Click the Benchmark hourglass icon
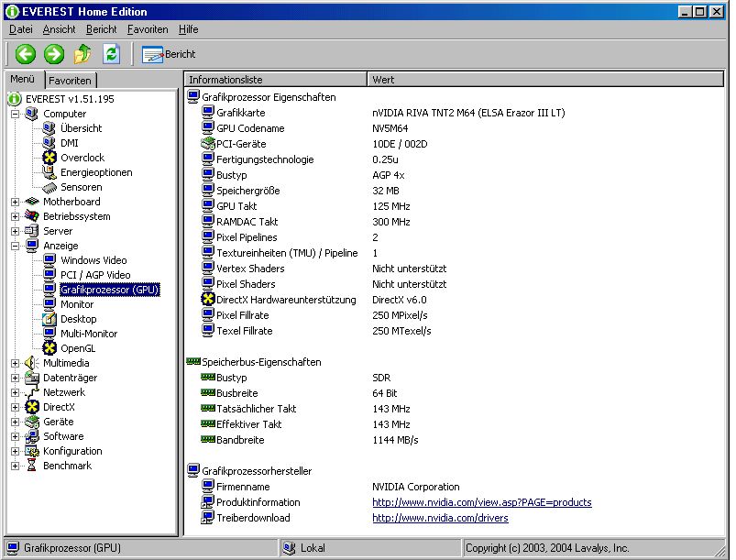The width and height of the screenshot is (736, 560). pyautogui.click(x=32, y=466)
